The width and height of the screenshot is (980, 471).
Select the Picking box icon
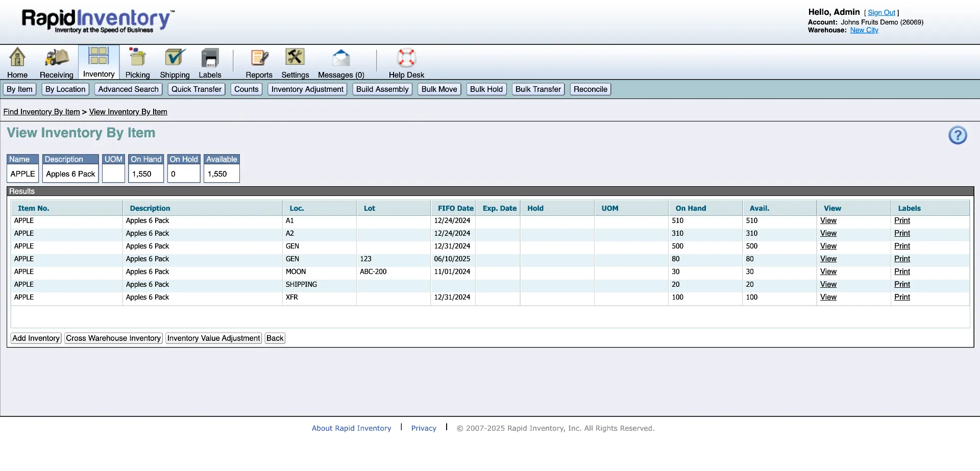click(x=137, y=58)
